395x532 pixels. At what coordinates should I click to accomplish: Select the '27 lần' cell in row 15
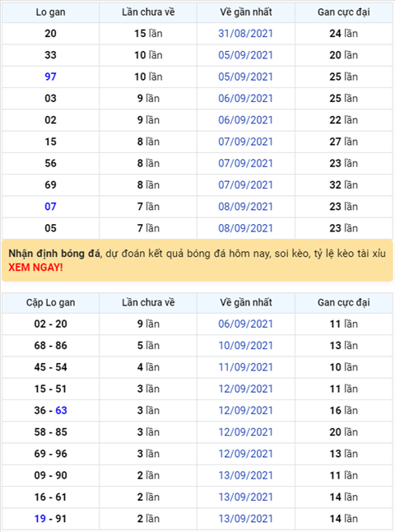(x=344, y=142)
